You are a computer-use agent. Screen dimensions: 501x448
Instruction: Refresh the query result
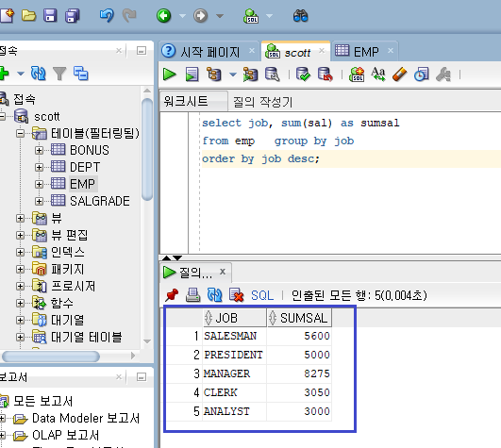pyautogui.click(x=215, y=294)
